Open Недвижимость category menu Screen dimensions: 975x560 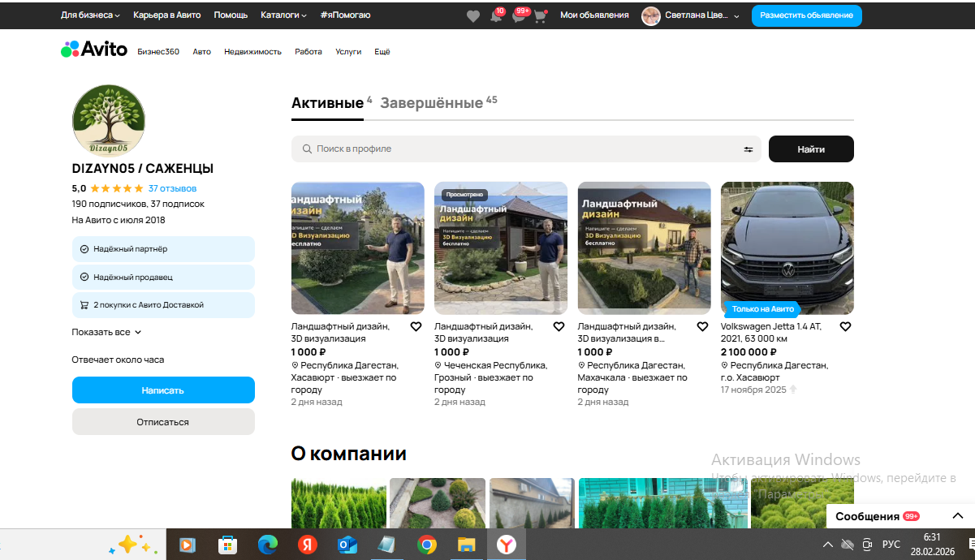click(x=252, y=52)
